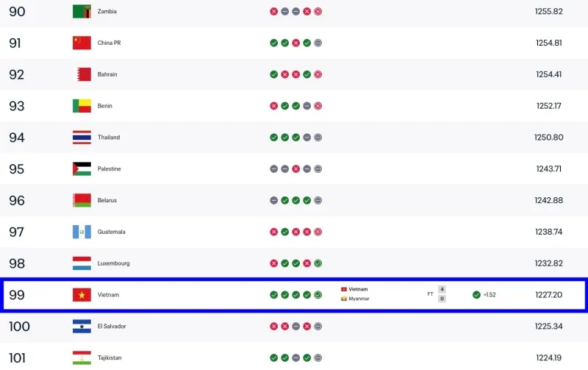Click the Vietnam flag in row 99
Screen dimensions: 588x370
[82, 295]
